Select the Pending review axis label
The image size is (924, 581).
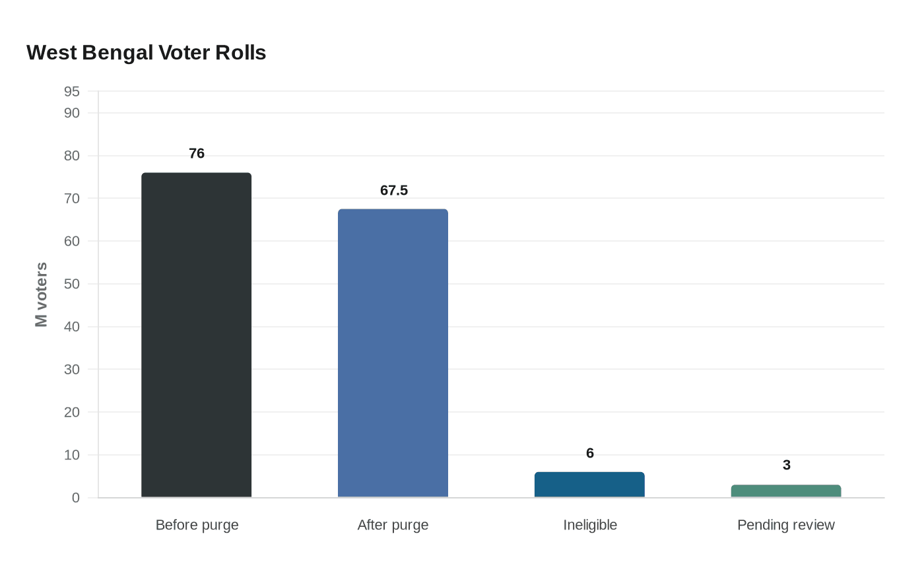(785, 525)
